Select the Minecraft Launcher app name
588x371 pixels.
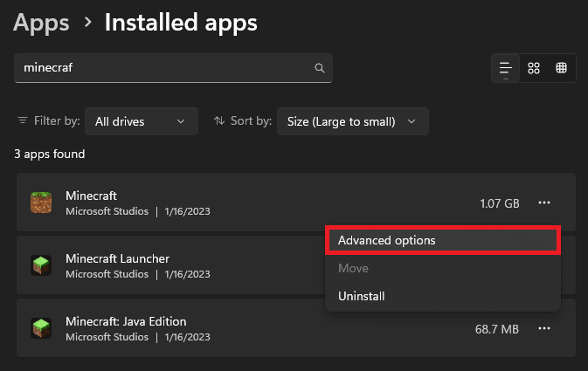(117, 258)
